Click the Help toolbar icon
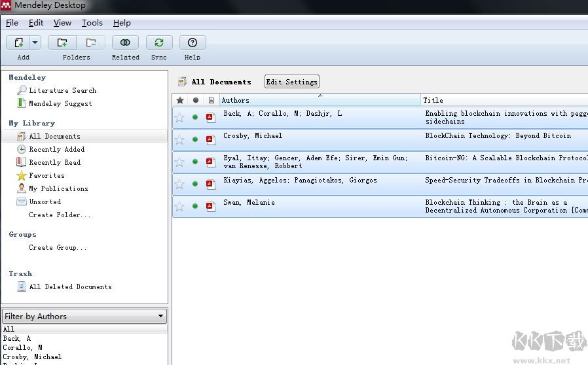 (193, 43)
